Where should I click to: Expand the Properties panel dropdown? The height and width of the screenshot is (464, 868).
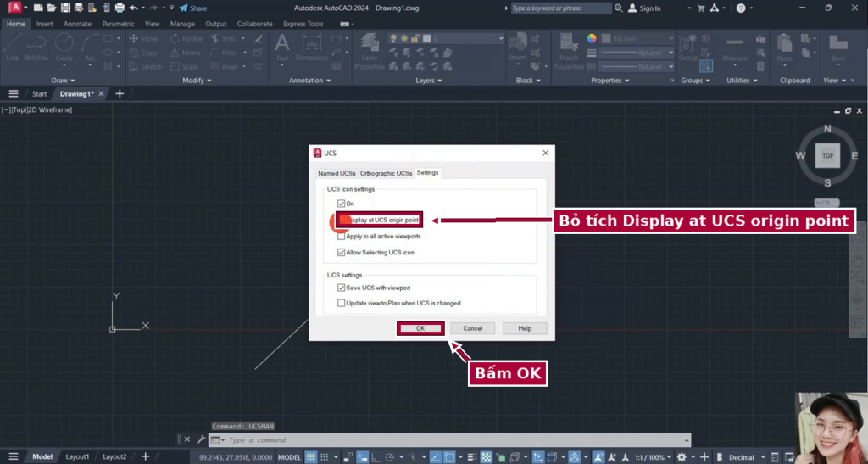tap(610, 81)
